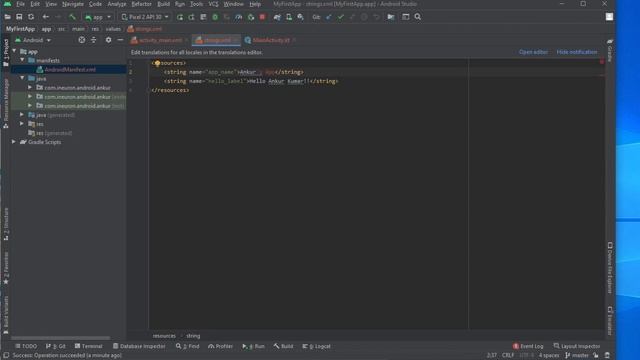Open the app run configuration dropdown
The width and height of the screenshot is (640, 360).
(98, 17)
